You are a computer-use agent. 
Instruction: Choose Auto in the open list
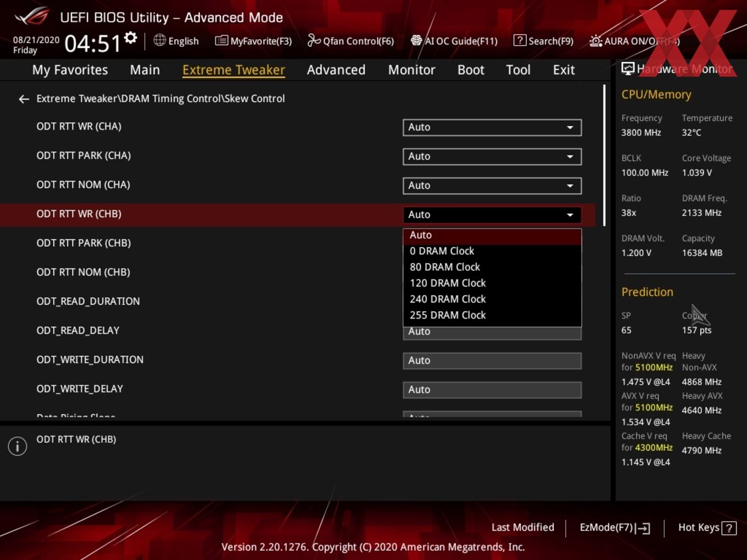[x=492, y=236]
